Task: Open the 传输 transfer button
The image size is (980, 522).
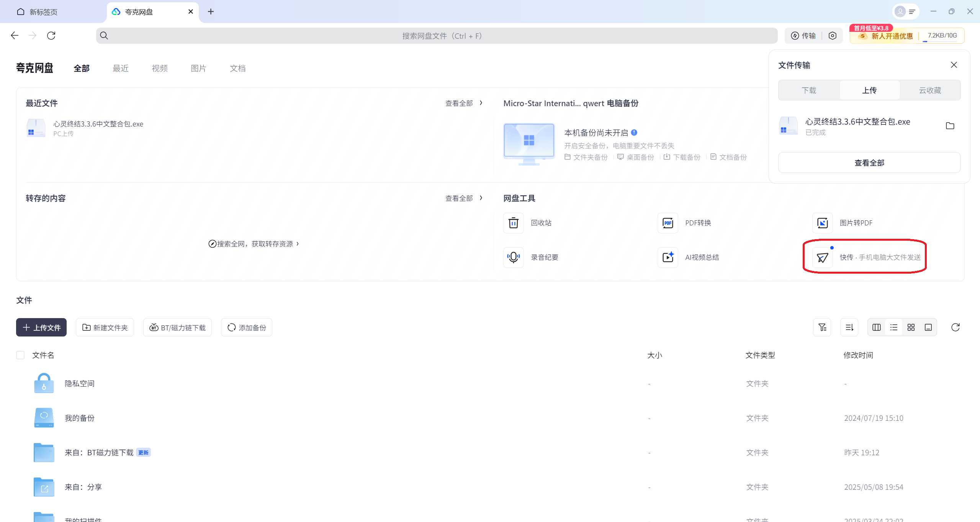Action: pos(803,36)
